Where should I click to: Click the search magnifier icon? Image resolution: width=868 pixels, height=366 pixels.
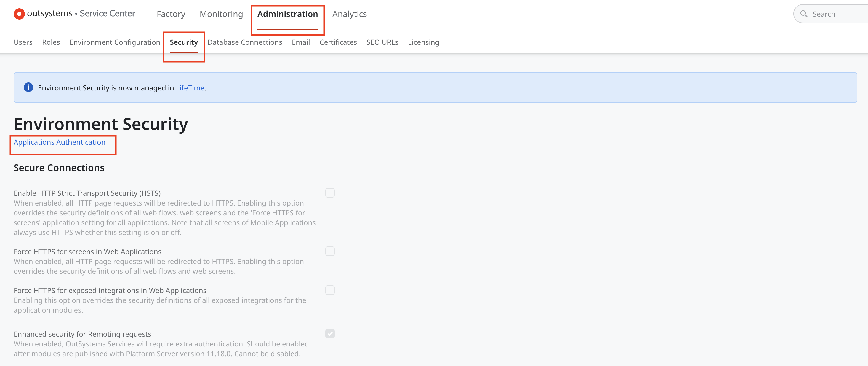click(x=804, y=14)
